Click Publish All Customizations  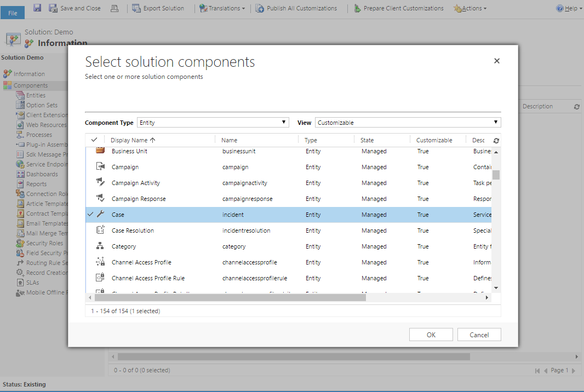coord(296,8)
